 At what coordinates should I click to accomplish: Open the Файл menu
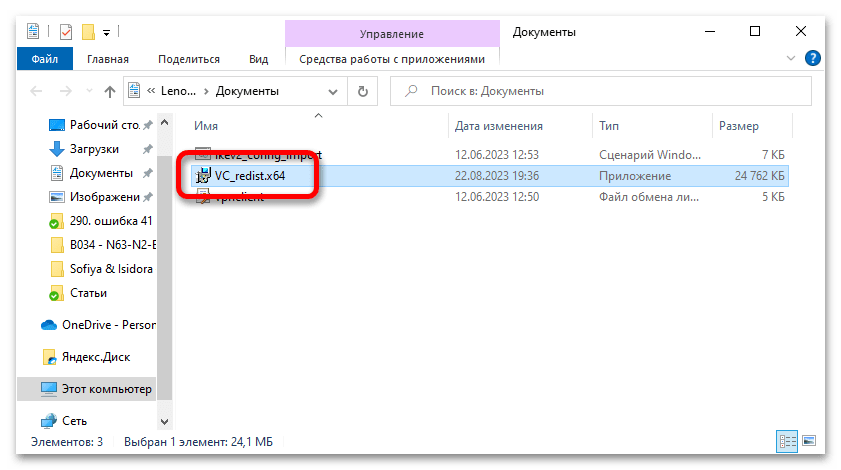click(45, 59)
